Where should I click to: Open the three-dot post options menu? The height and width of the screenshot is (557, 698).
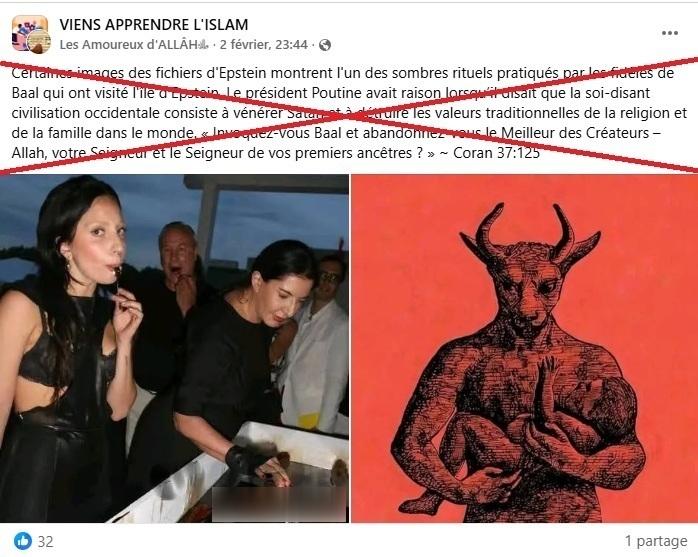point(670,33)
